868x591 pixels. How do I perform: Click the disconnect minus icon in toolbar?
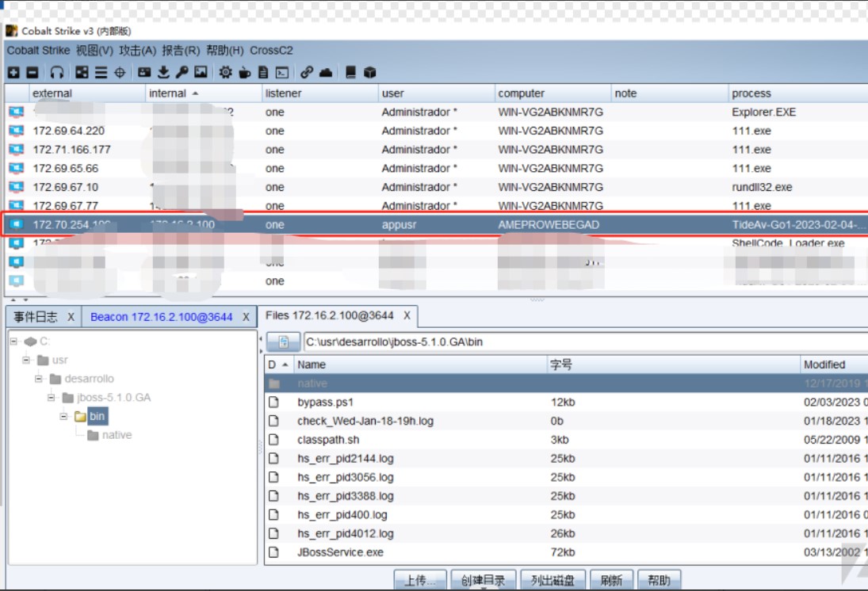tap(33, 73)
